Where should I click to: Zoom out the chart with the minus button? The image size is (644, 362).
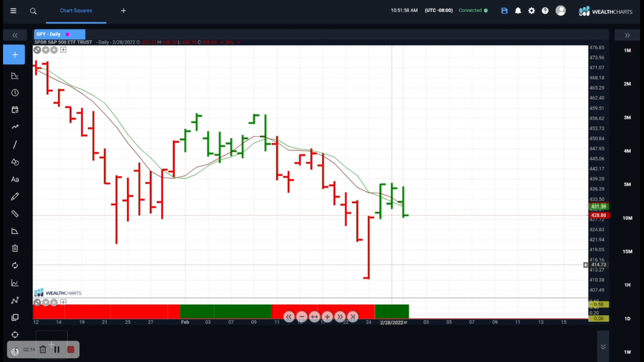point(302,317)
